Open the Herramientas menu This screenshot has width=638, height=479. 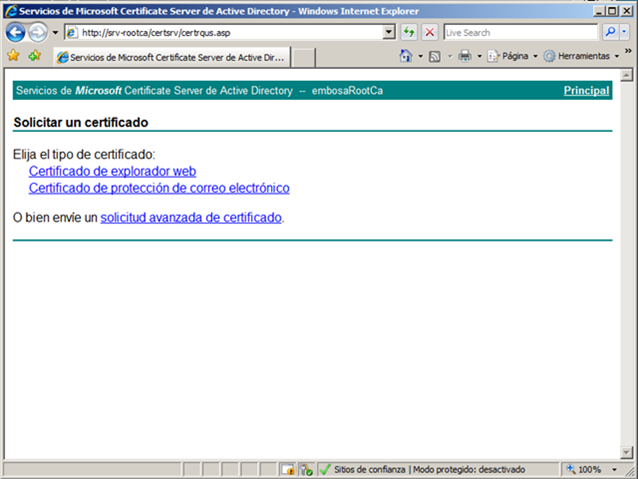582,56
